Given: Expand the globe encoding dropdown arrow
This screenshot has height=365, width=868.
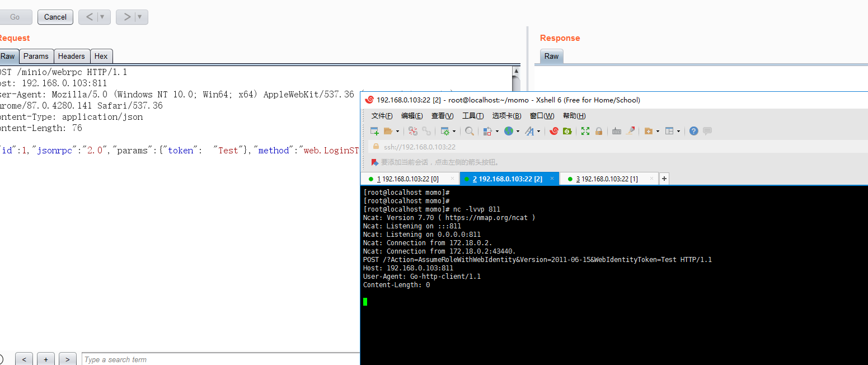Looking at the screenshot, I should pyautogui.click(x=518, y=132).
